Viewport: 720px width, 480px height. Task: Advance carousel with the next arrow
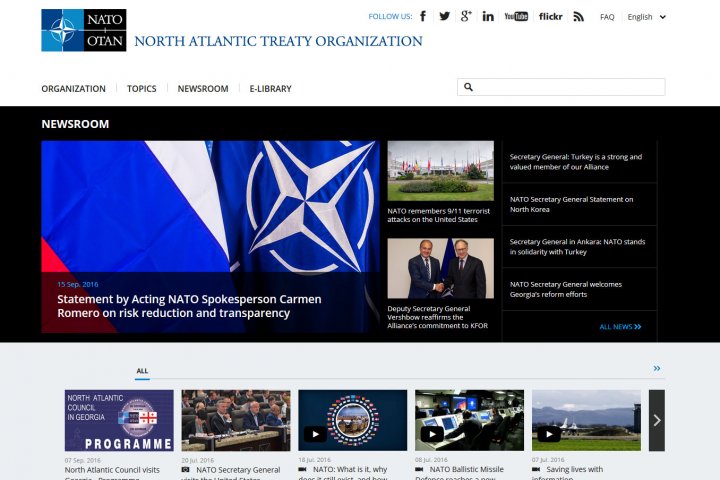pos(657,420)
